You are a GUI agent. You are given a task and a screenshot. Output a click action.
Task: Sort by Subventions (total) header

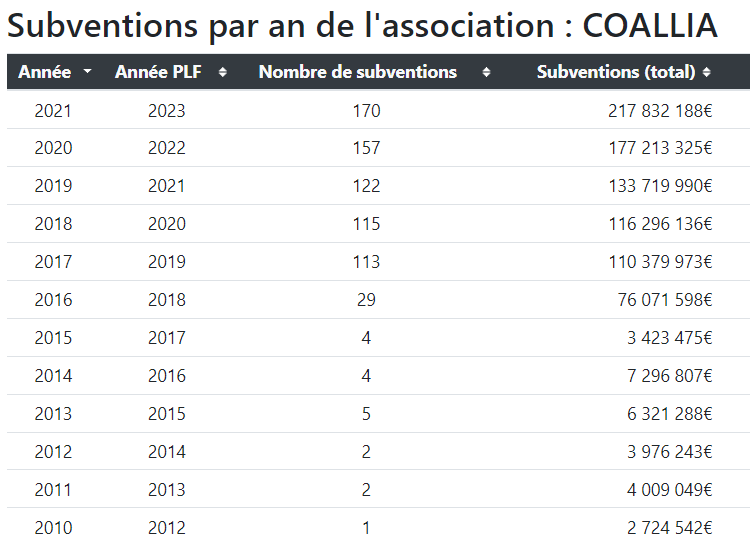(615, 72)
